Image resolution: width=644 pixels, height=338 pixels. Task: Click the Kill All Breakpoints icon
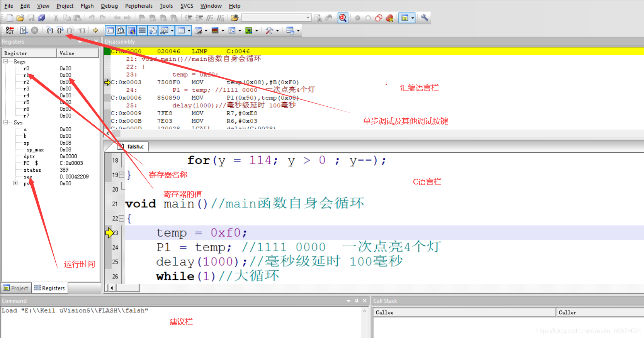pyautogui.click(x=389, y=18)
